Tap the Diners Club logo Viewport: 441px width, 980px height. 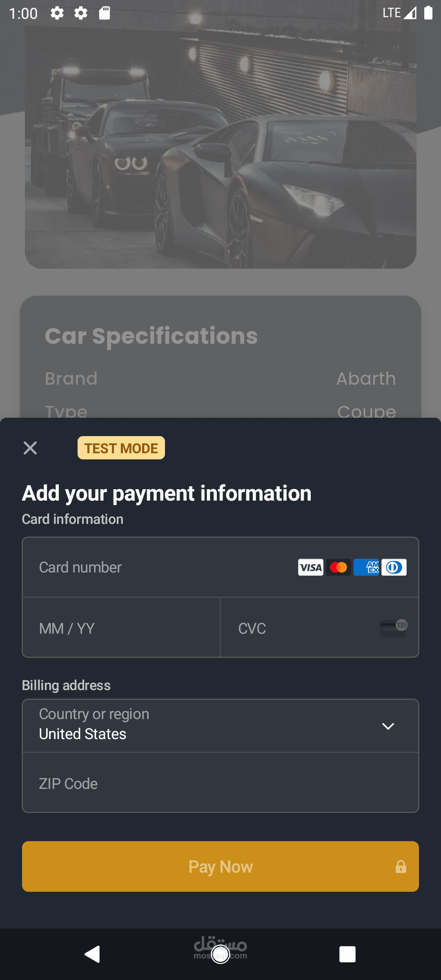pyautogui.click(x=394, y=567)
